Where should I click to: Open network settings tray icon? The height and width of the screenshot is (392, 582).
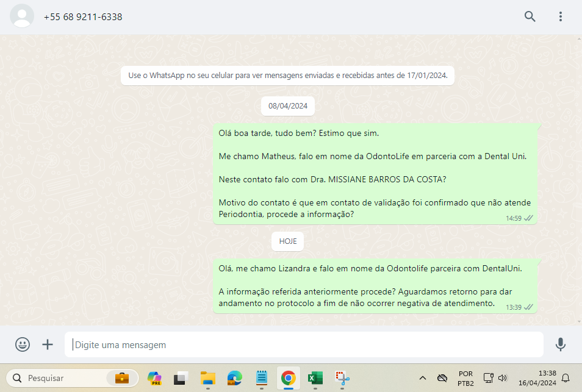point(488,378)
